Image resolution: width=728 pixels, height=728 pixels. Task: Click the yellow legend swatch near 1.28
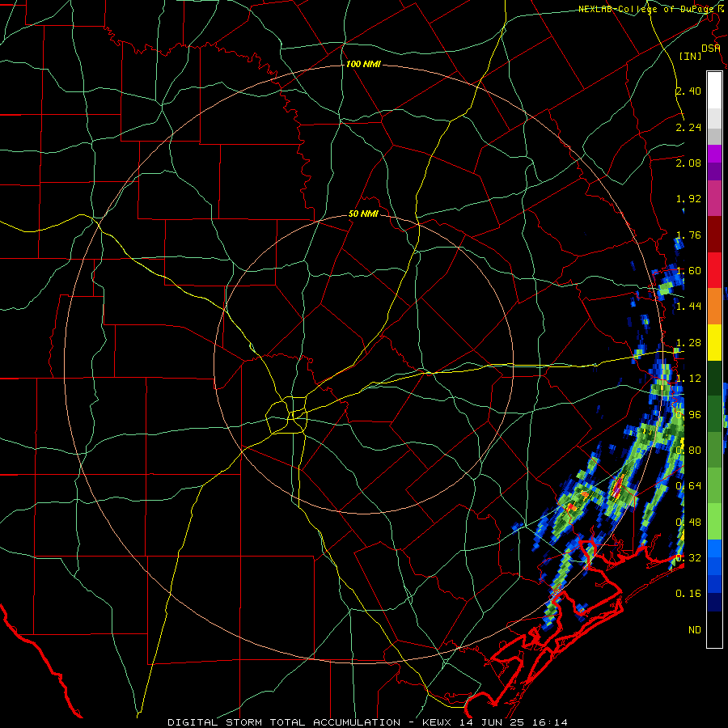point(714,342)
